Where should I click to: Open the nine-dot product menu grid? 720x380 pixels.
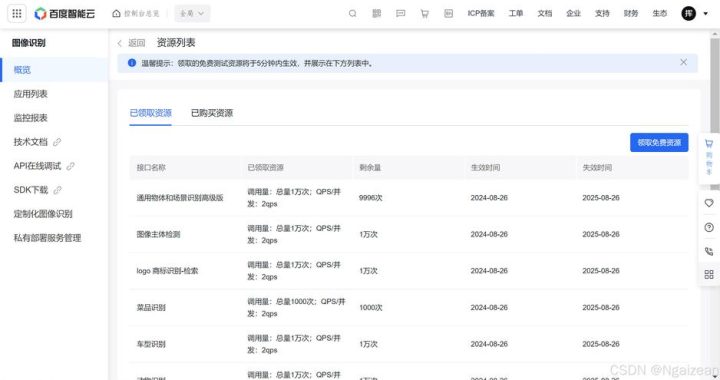click(17, 13)
